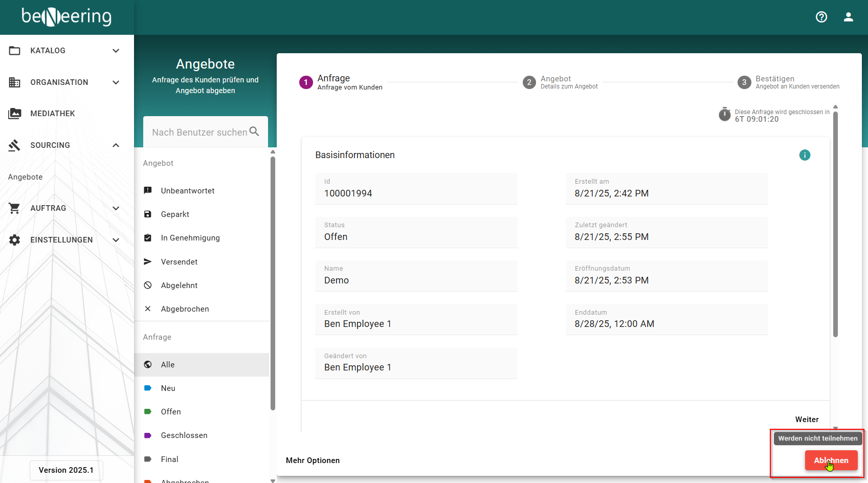Click the Weiter button
This screenshot has width=868, height=483.
807,420
